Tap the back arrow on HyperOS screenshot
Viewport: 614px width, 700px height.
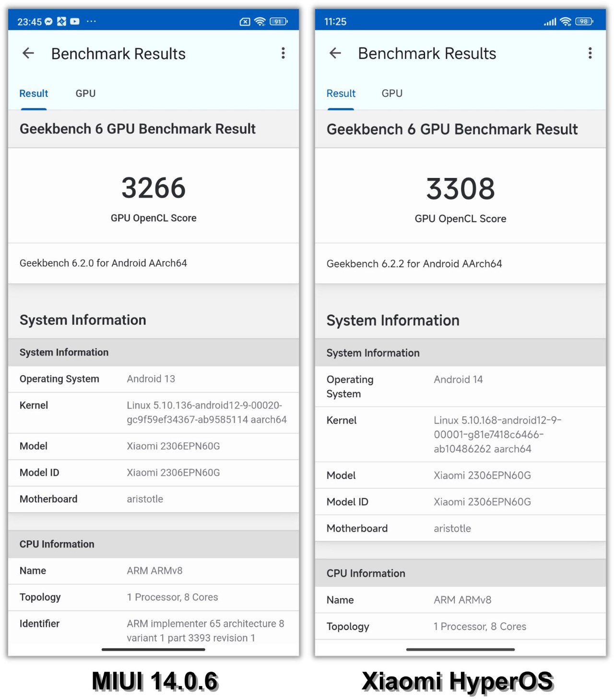(x=335, y=53)
